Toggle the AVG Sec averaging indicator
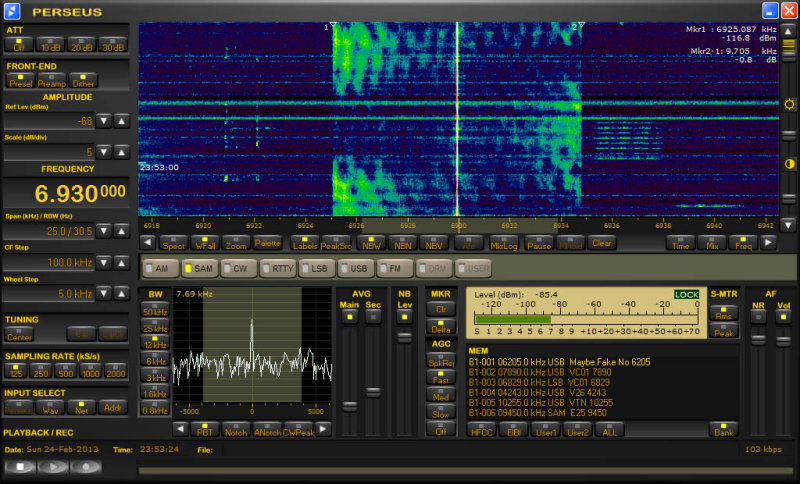The height and width of the screenshot is (484, 800). [x=373, y=317]
